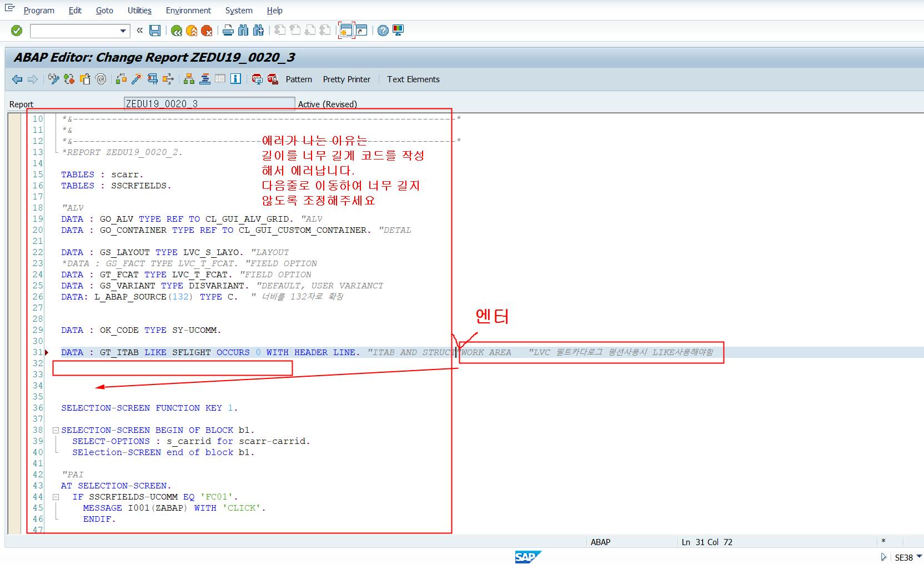
Task: Open the Customize Local Layout monitor icon
Action: (398, 31)
